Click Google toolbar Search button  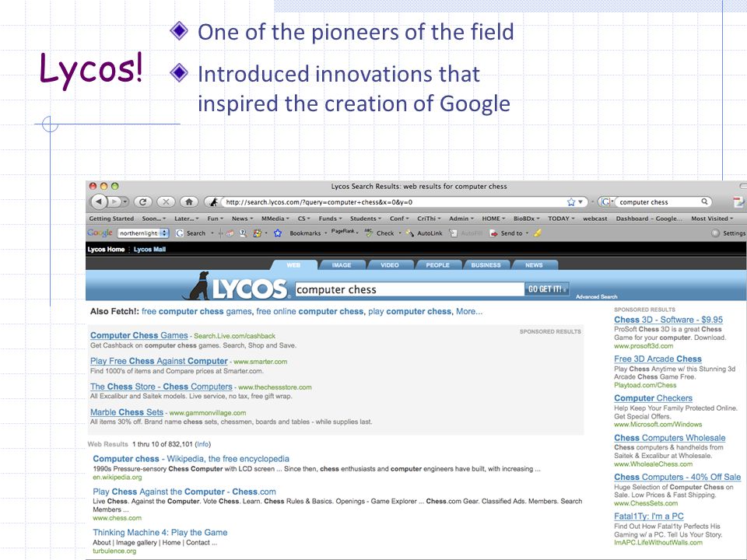click(x=191, y=233)
